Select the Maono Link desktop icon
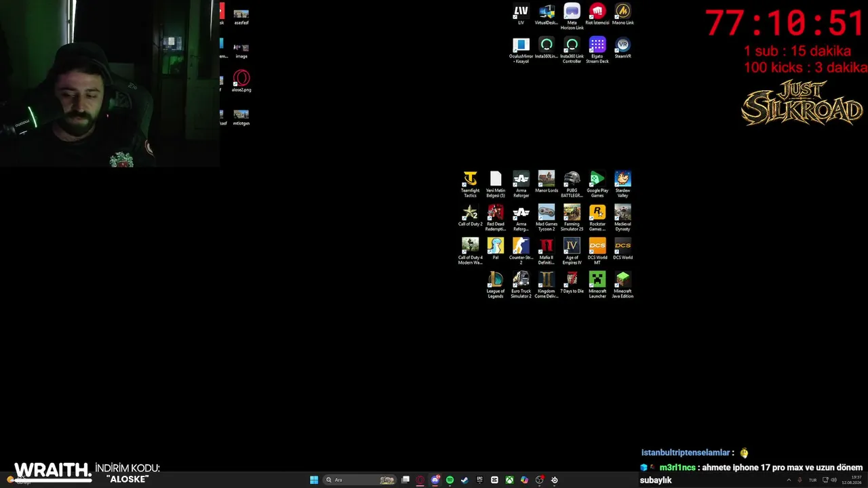This screenshot has width=868, height=488. click(623, 14)
